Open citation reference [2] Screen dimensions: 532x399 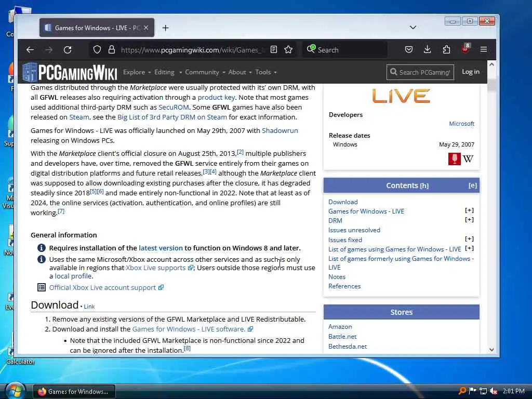click(x=240, y=152)
